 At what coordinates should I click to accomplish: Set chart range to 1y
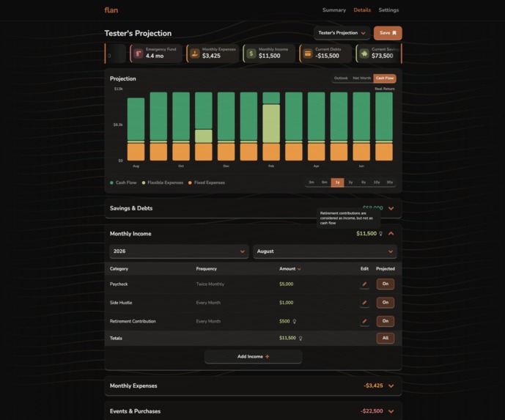pyautogui.click(x=338, y=183)
